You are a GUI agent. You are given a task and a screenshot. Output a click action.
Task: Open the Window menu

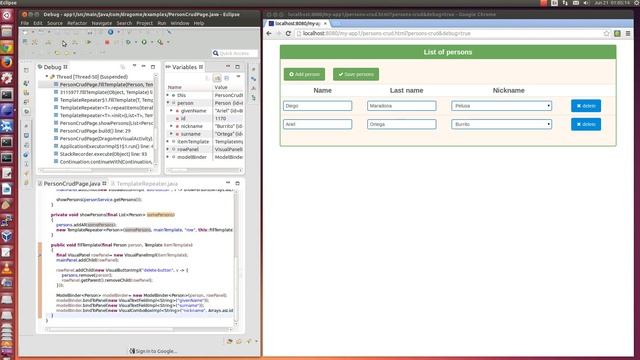[x=180, y=23]
